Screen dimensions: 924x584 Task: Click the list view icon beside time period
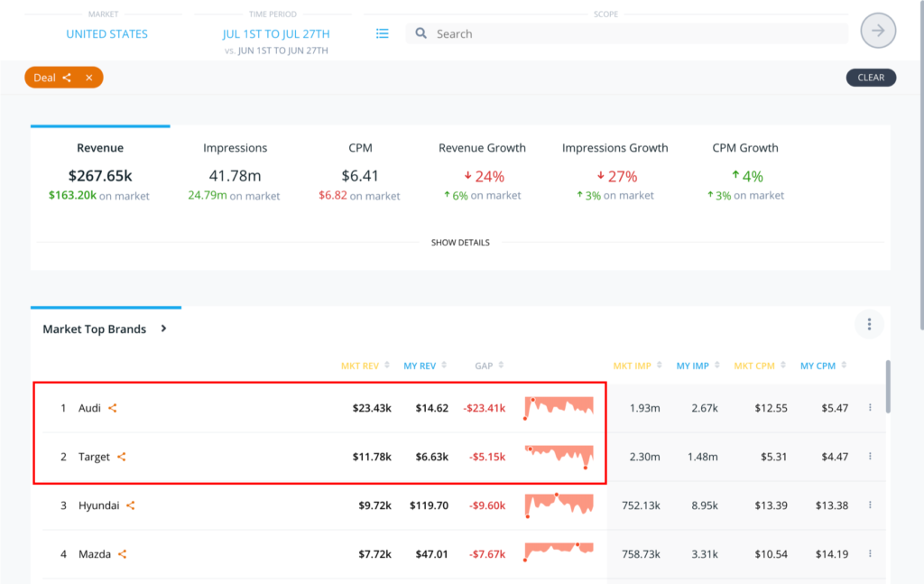pos(383,33)
